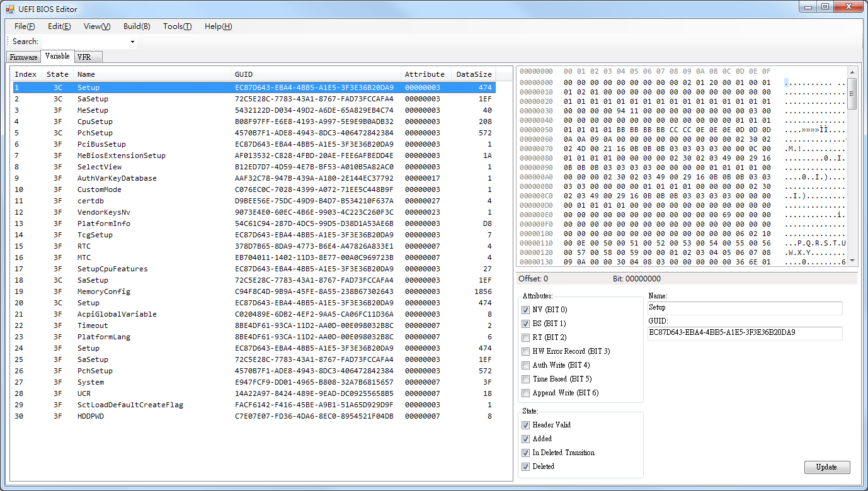Viewport: 868px width, 491px height.
Task: Uncheck the Header Valid state checkbox
Action: [x=525, y=425]
